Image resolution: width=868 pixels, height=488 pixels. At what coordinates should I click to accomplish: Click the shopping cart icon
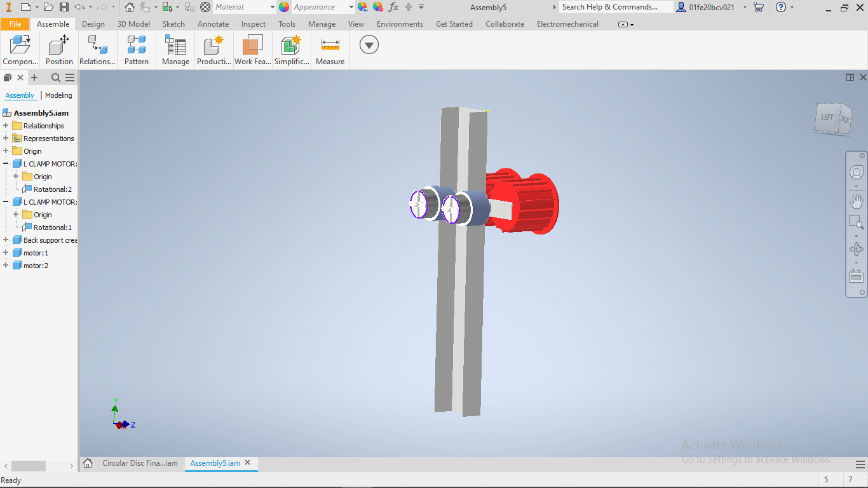(x=759, y=7)
